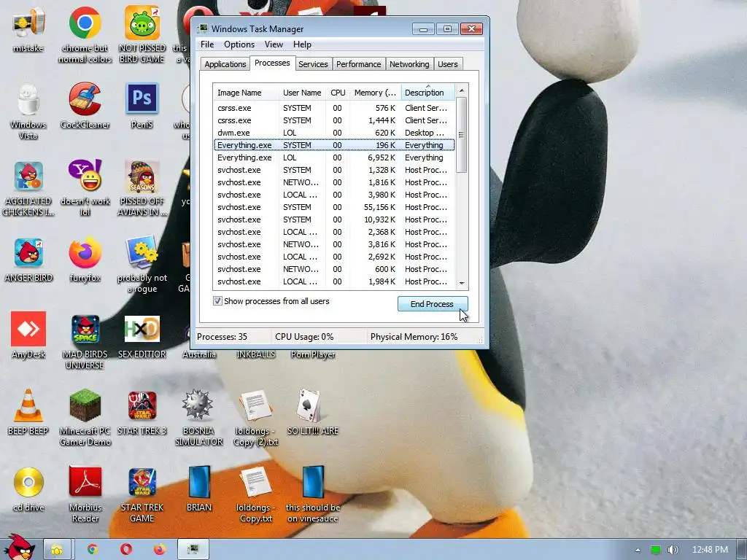Select the cd drive desktop icon

pyautogui.click(x=28, y=489)
